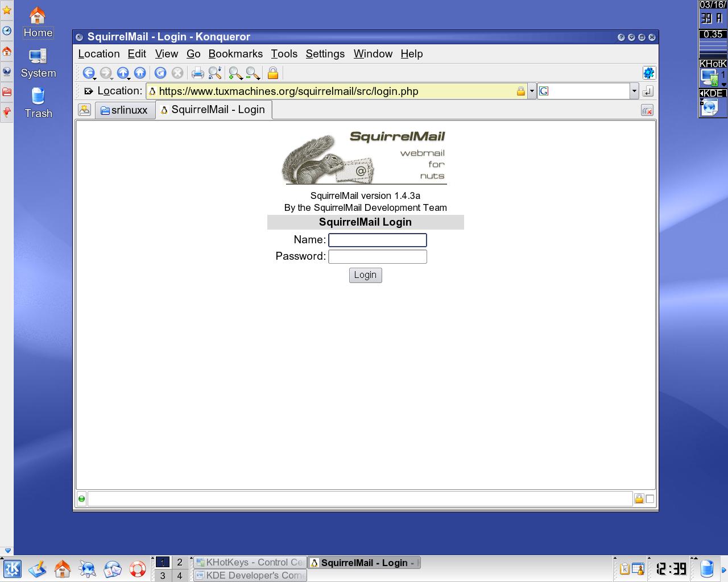Viewport: 728px width, 582px height.
Task: Click the green status indicator in status bar
Action: (x=82, y=499)
